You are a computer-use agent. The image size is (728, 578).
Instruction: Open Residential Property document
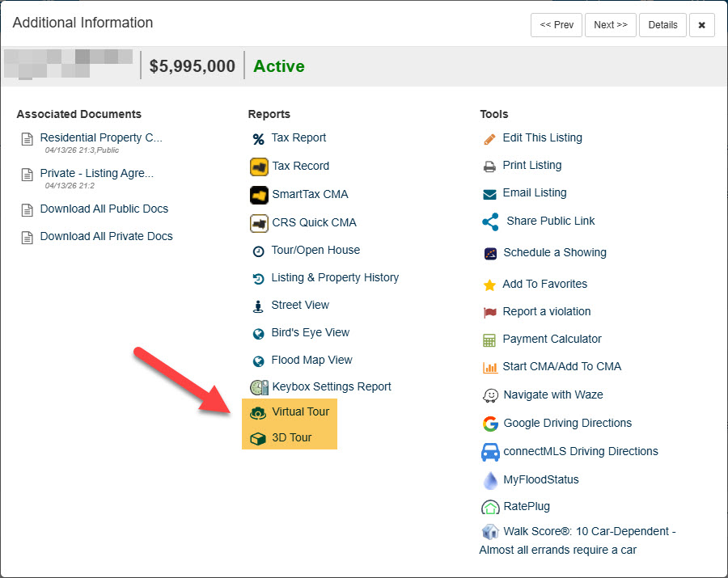(x=101, y=137)
